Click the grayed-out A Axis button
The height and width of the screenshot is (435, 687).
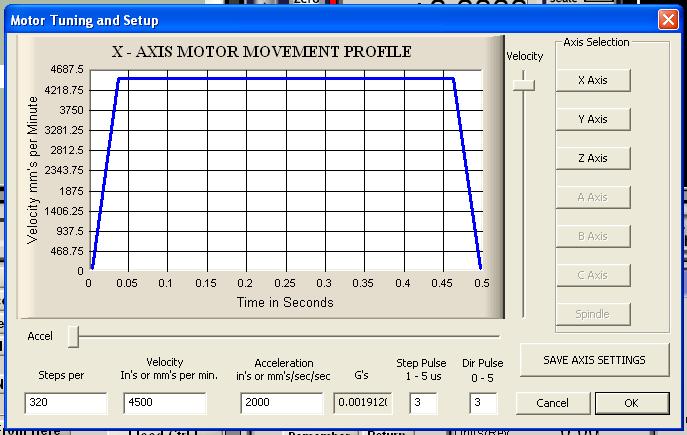(x=593, y=198)
